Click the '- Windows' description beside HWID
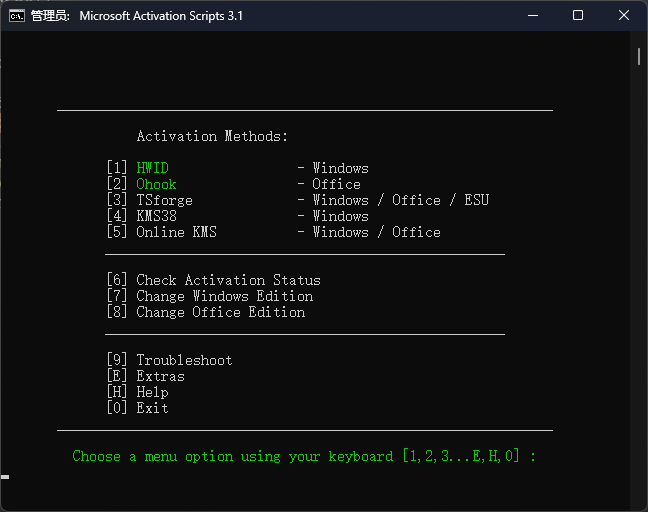This screenshot has height=512, width=648. click(333, 168)
